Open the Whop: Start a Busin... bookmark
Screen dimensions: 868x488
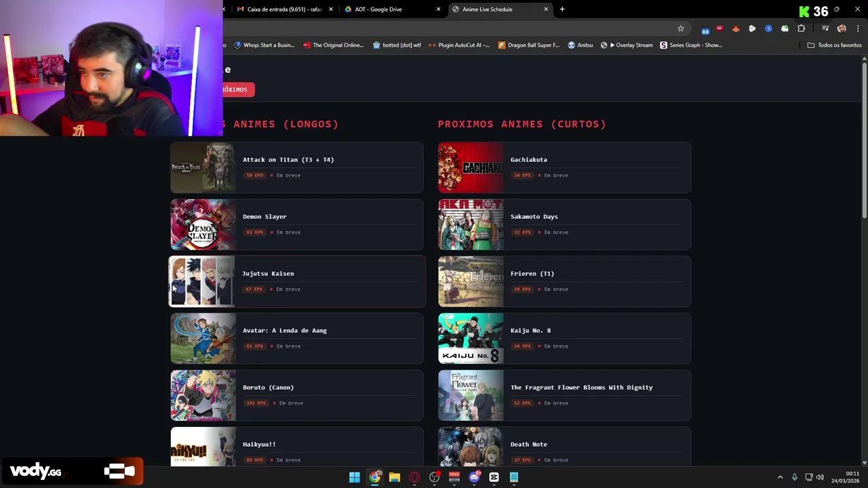pyautogui.click(x=264, y=45)
